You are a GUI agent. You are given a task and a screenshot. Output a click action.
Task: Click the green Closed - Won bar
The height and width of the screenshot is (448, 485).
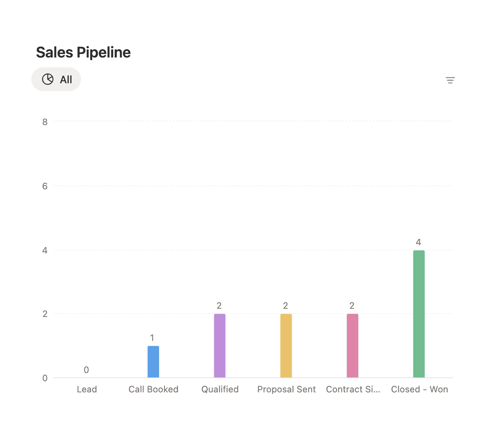point(419,314)
